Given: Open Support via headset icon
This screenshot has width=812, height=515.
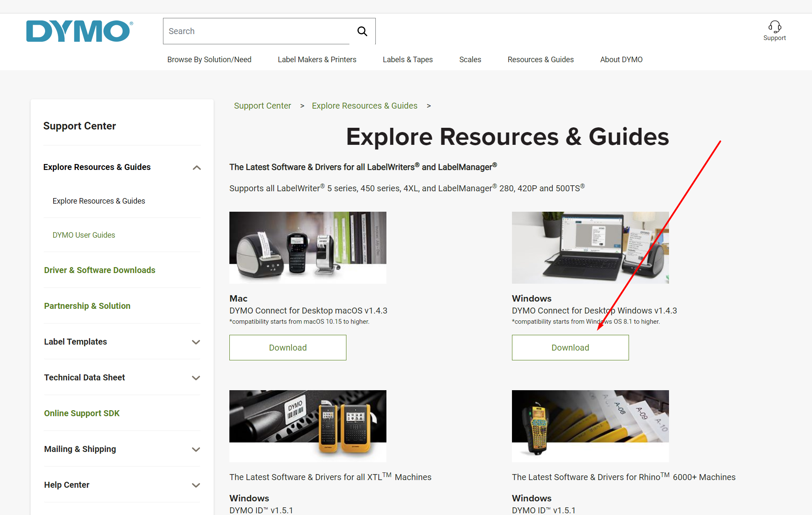Looking at the screenshot, I should [x=775, y=31].
